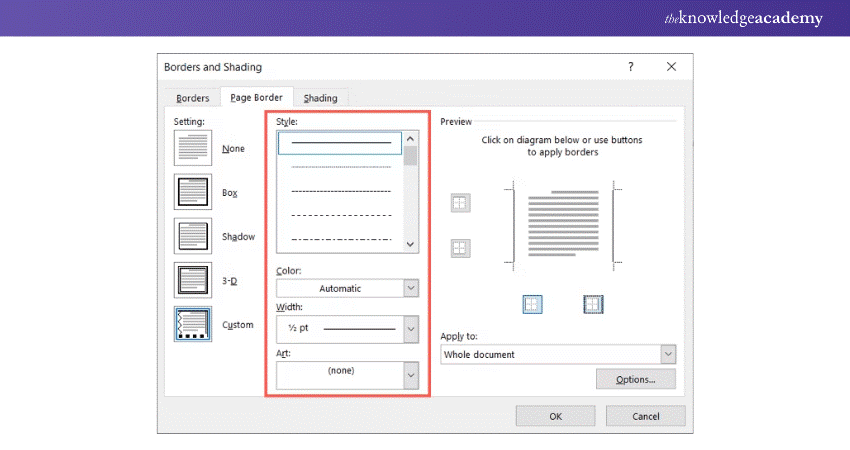Toggle the top border button in Preview

pos(460,203)
